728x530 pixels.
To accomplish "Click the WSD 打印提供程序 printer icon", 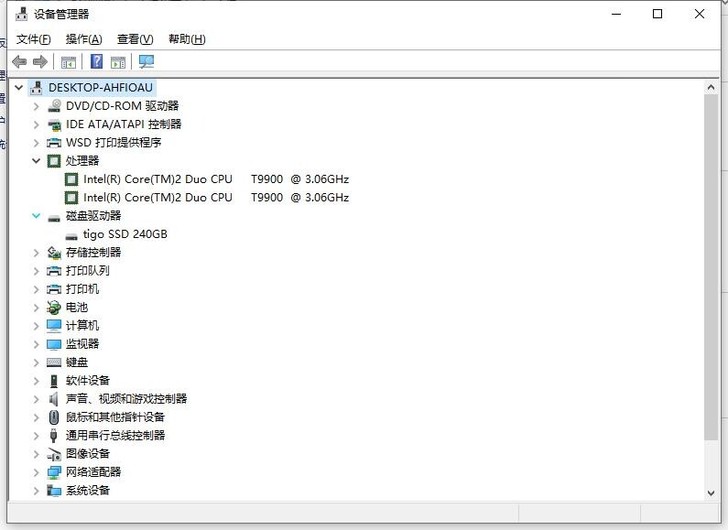I will [54, 142].
